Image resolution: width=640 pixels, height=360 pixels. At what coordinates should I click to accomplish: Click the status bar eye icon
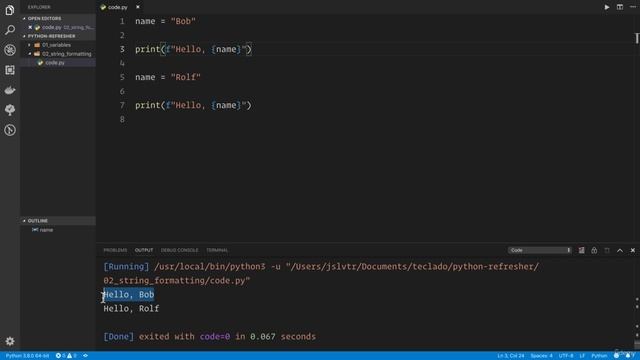(x=85, y=356)
